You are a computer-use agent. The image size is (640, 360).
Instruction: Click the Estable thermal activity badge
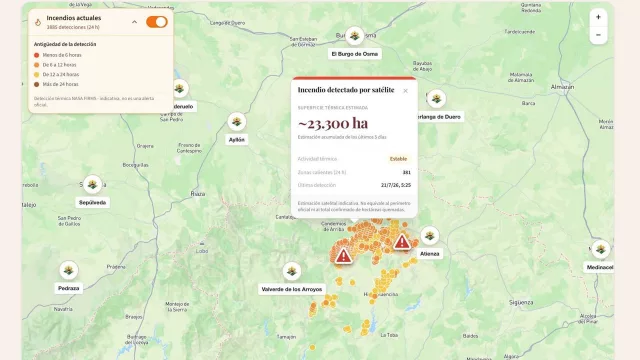pos(398,159)
